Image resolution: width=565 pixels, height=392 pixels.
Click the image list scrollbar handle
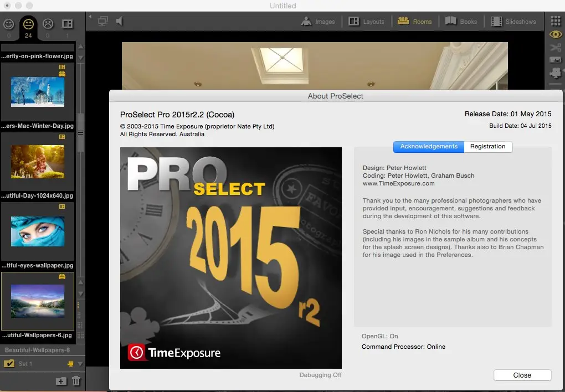(x=81, y=132)
